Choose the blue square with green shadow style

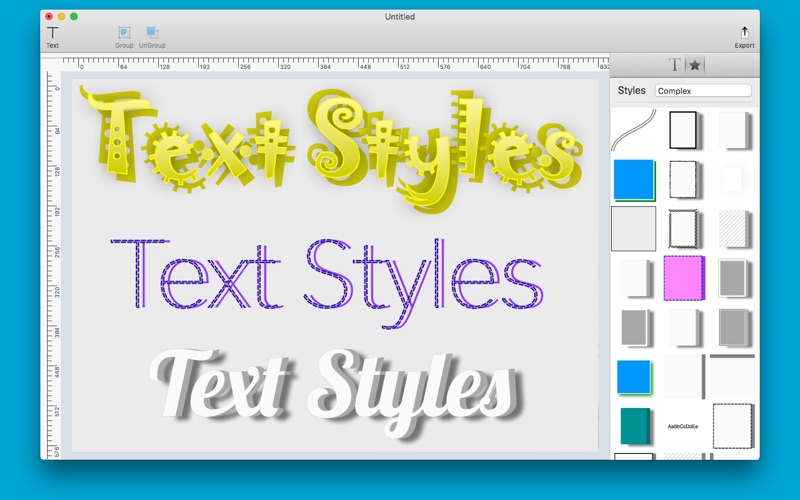tap(634, 180)
